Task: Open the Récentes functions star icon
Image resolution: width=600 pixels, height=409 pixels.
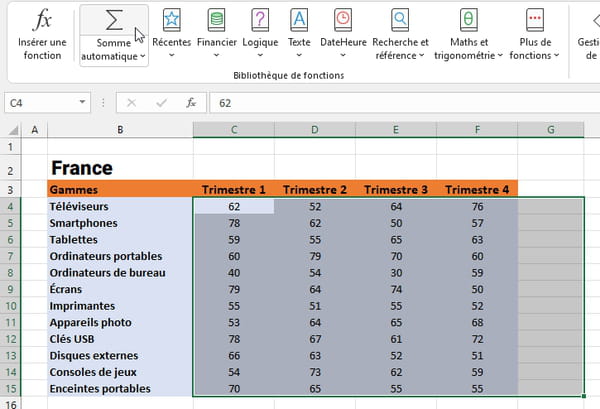Action: coord(171,20)
